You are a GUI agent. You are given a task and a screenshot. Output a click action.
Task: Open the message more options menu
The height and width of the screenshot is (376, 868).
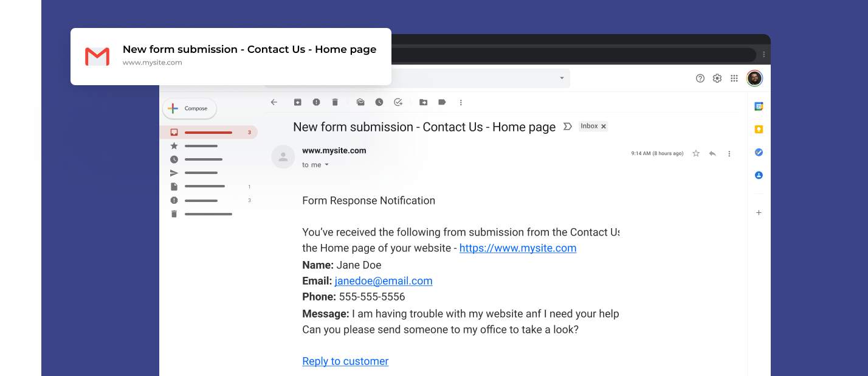pos(729,153)
